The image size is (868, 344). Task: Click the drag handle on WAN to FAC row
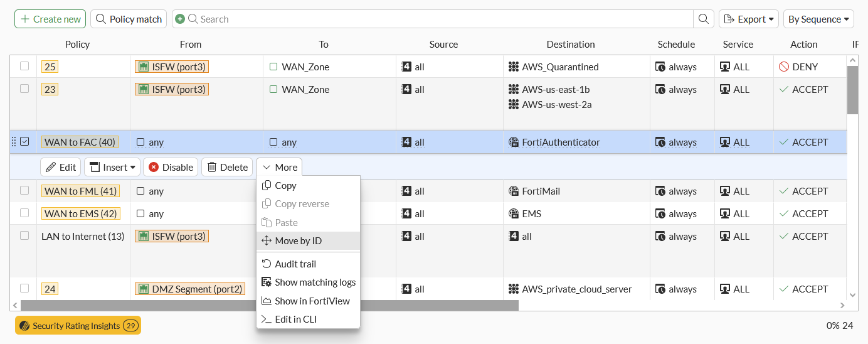(14, 142)
